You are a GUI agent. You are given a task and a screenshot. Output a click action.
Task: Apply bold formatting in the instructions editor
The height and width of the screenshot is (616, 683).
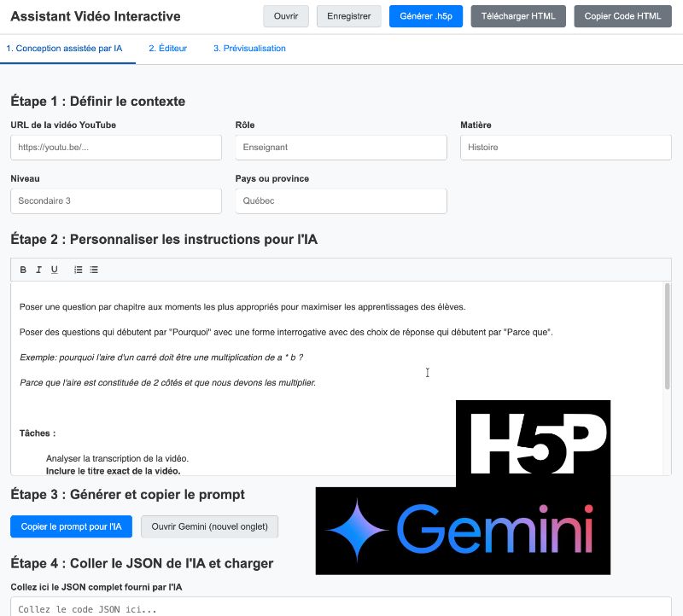[22, 270]
